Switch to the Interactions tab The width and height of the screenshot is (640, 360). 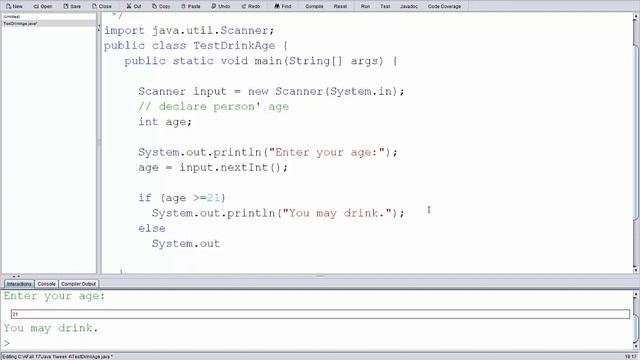19,284
